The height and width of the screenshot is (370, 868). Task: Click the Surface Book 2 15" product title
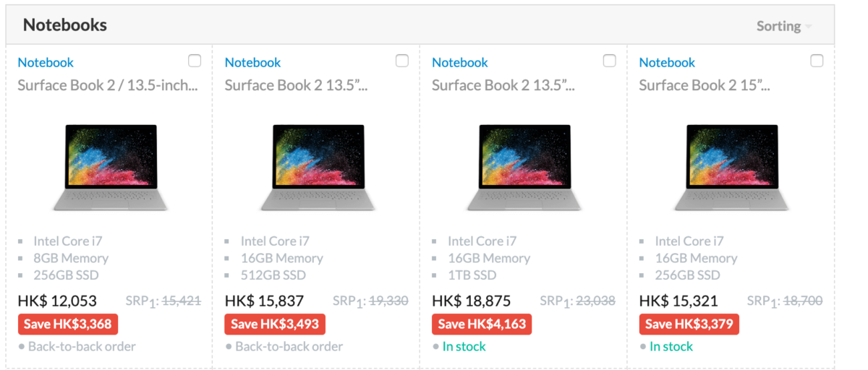tap(704, 86)
